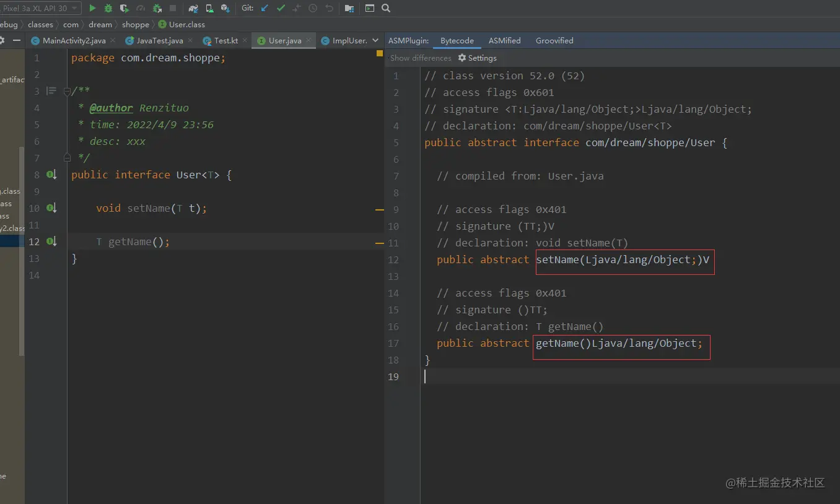Hide the project panel with minus icon
840x504 pixels.
tap(17, 40)
